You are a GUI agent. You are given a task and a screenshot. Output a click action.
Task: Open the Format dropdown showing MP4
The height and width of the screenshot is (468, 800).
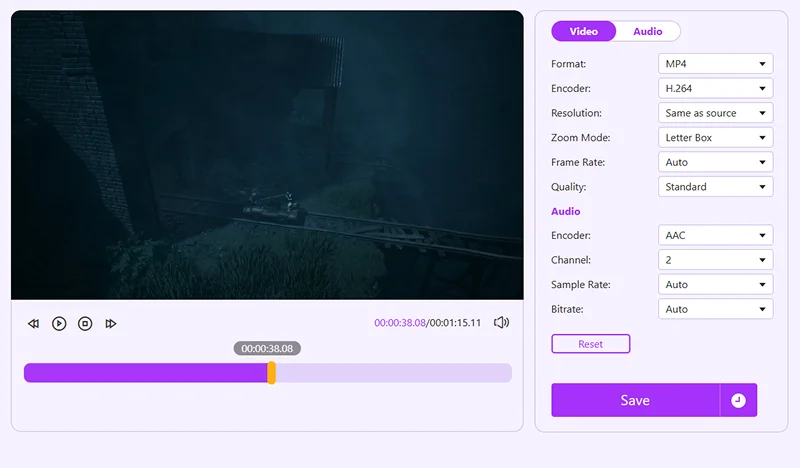715,64
